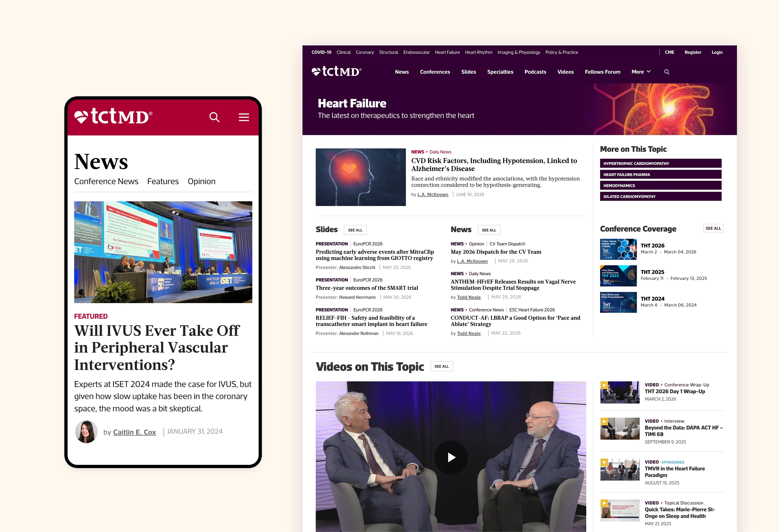The height and width of the screenshot is (532, 779).
Task: Click See All beside Slides heading
Action: coord(355,230)
